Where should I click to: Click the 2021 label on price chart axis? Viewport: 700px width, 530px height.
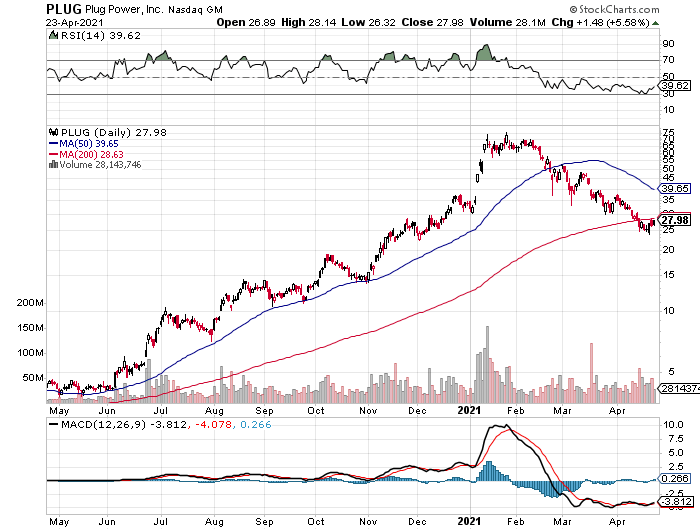470,410
